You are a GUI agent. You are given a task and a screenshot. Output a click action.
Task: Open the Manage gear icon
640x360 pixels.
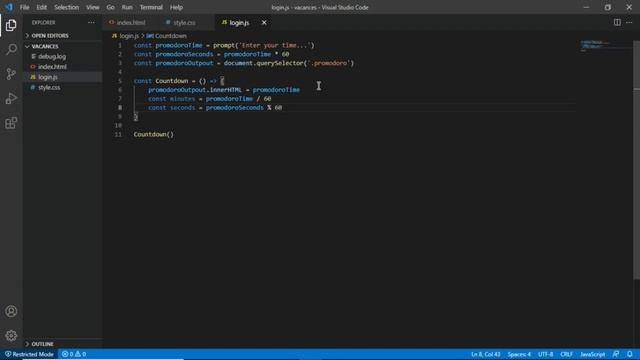point(11,336)
